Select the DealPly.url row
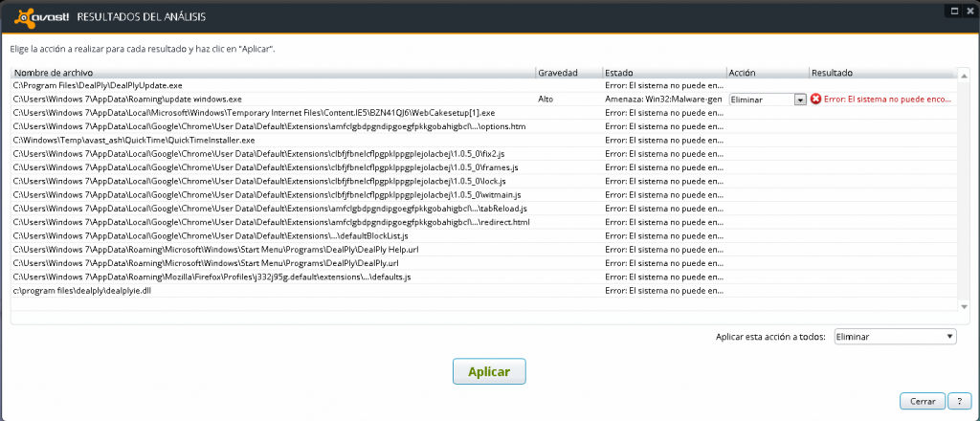 [483, 263]
